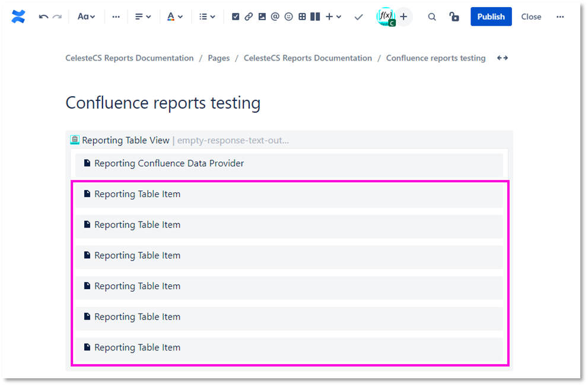The height and width of the screenshot is (386, 588).
Task: Click the Reporting Confluence Data Provider page icon
Action: pos(87,163)
